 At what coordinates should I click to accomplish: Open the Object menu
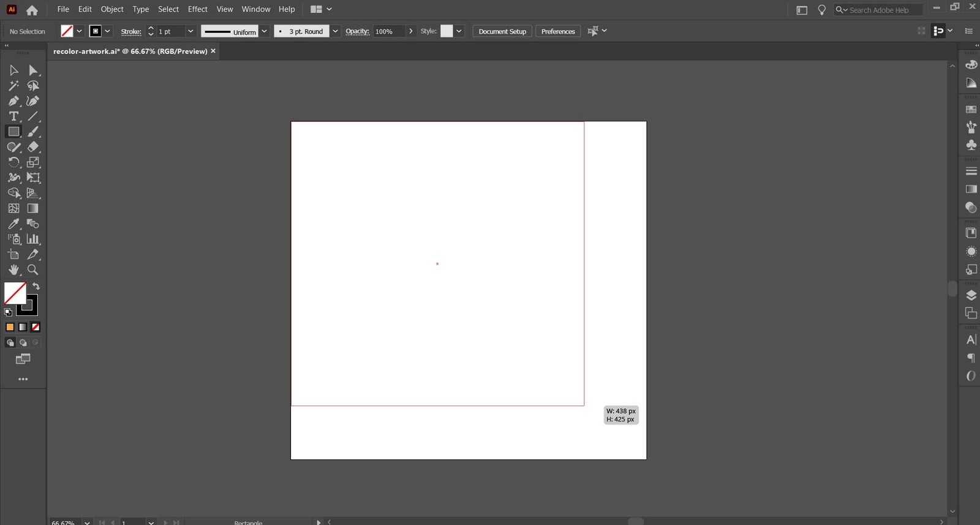click(x=112, y=9)
